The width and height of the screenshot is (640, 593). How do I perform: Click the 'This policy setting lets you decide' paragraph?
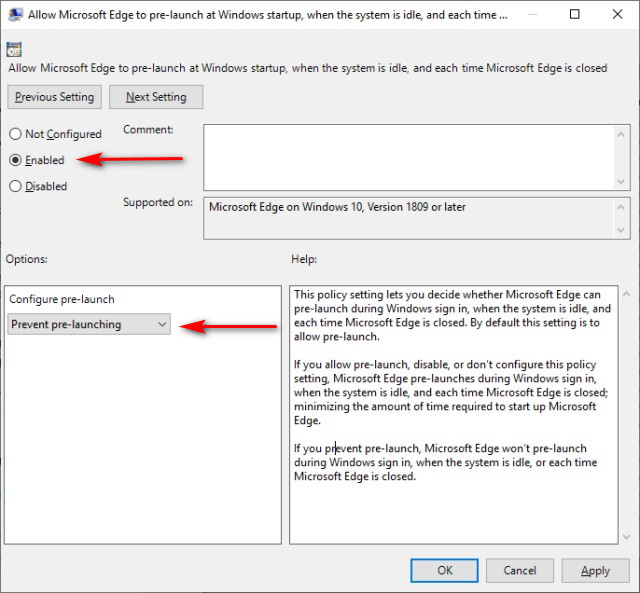point(452,315)
